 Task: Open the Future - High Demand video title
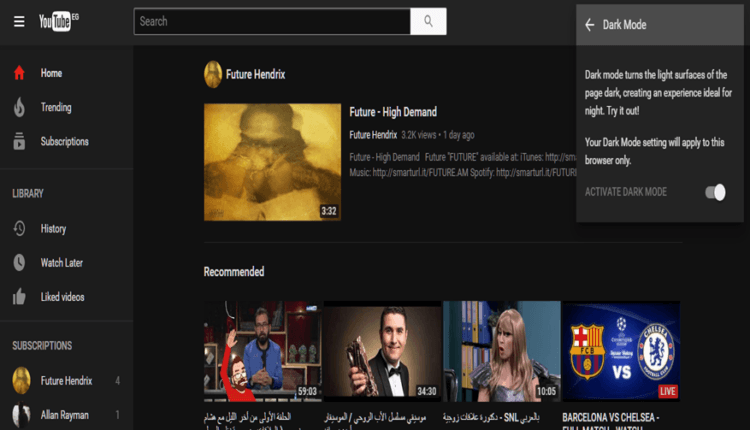[393, 112]
